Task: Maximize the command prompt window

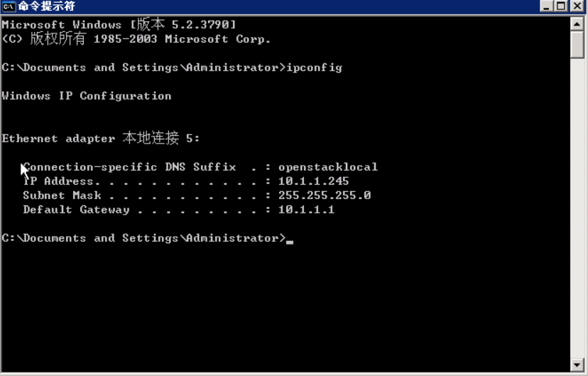Action: click(561, 6)
